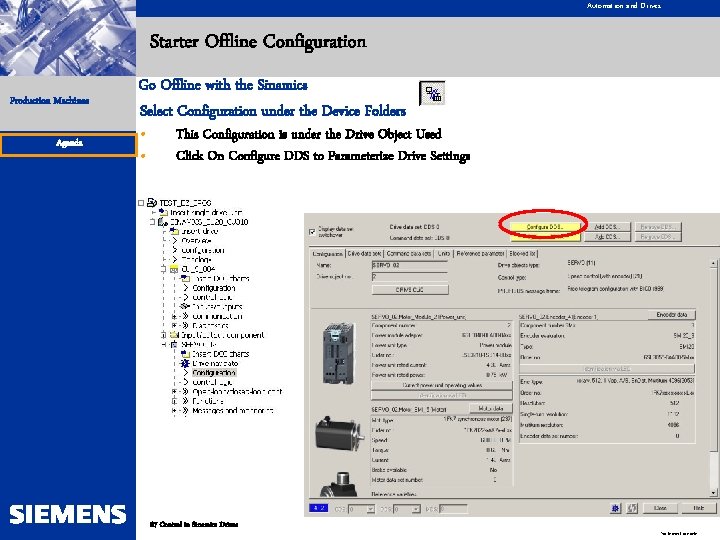Screen dimensions: 720x540
Task: Click the arrow icon beside Overview
Action: click(174, 241)
